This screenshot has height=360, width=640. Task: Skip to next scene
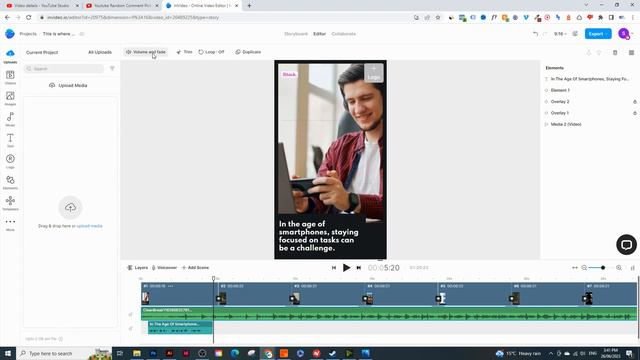(358, 268)
